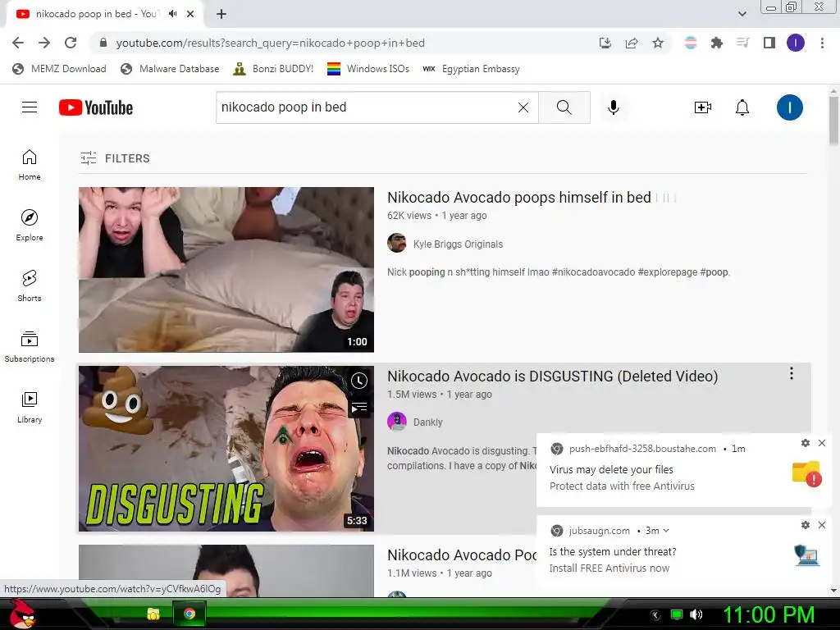Open the Create video camera icon
Image resolution: width=840 pixels, height=630 pixels.
pos(703,107)
